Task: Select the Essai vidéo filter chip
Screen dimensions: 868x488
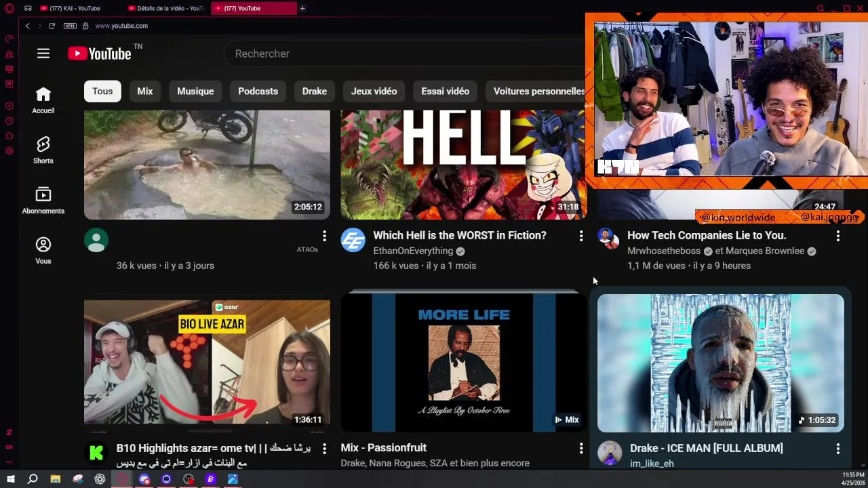Action: (445, 91)
